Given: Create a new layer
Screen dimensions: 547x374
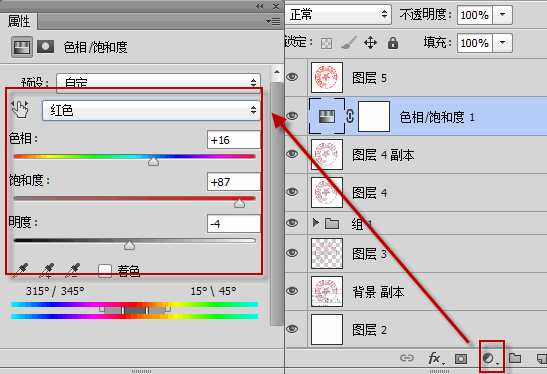Looking at the screenshot, I should point(541,358).
